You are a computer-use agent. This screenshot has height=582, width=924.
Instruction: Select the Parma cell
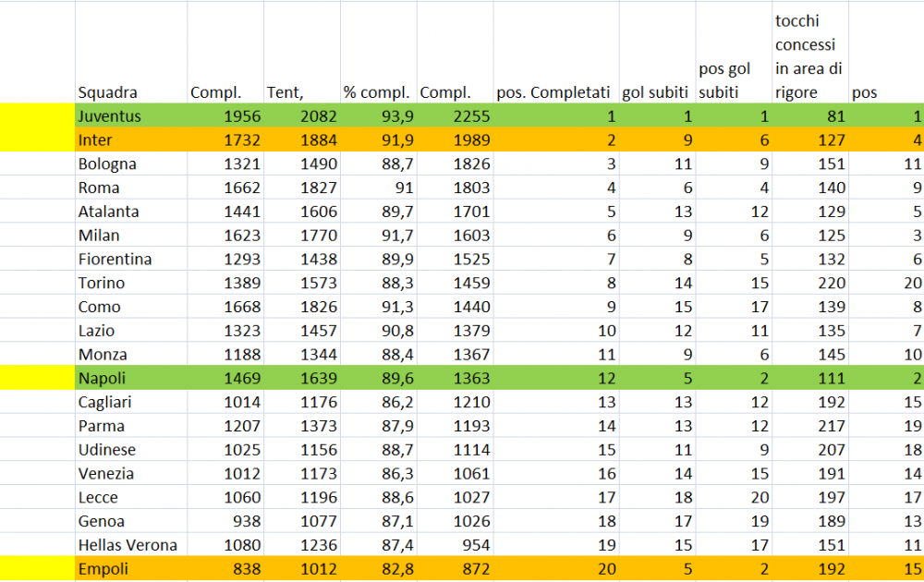pos(131,426)
